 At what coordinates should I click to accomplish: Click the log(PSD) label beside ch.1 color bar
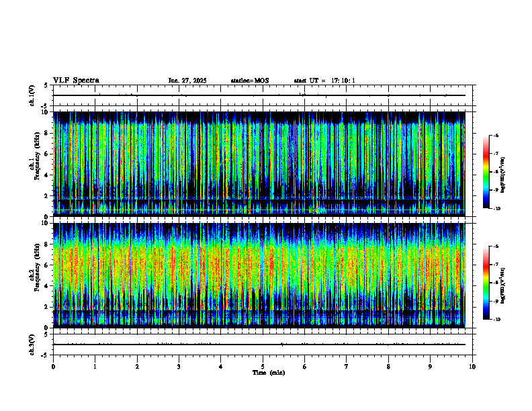[x=503, y=175]
